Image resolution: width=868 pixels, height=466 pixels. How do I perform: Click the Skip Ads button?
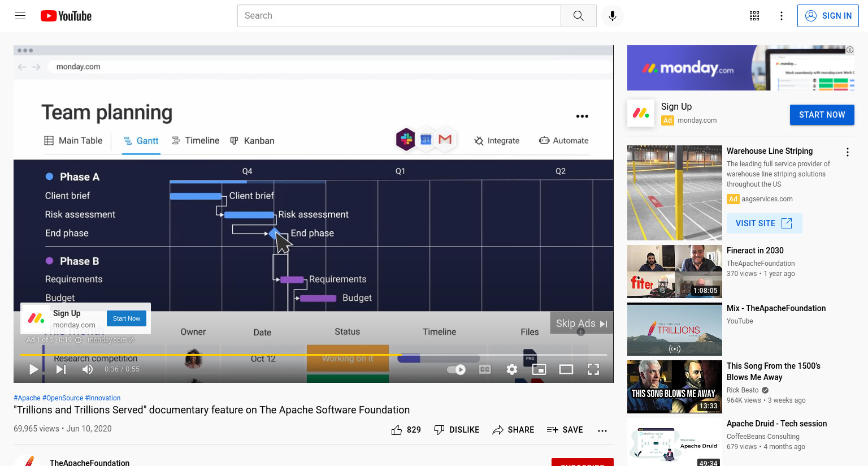[x=581, y=323]
